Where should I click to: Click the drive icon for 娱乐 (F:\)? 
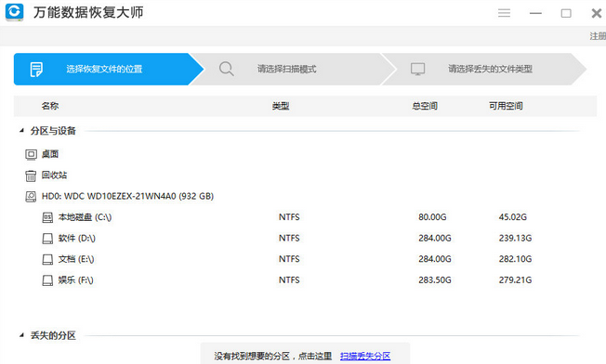pos(47,280)
